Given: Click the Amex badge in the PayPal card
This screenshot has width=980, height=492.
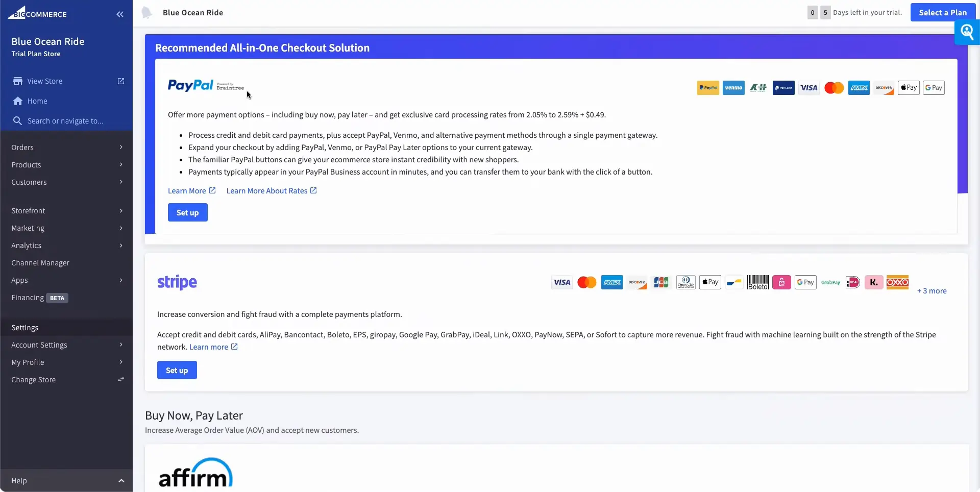Looking at the screenshot, I should tap(859, 88).
